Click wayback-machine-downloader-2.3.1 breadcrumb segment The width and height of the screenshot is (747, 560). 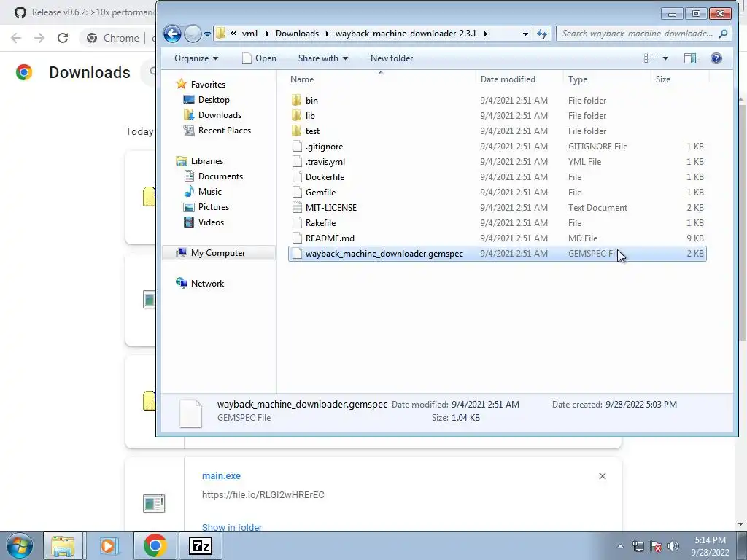click(406, 34)
